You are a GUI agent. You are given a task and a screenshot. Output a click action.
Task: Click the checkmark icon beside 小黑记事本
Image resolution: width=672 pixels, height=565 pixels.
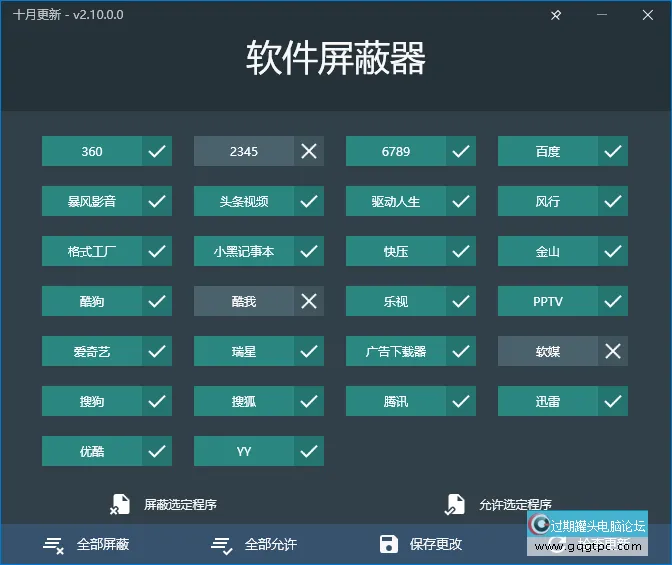(x=309, y=251)
